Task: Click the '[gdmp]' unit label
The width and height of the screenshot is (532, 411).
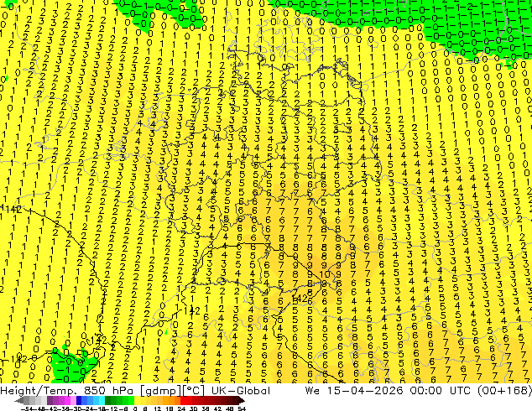Action: click(x=161, y=391)
